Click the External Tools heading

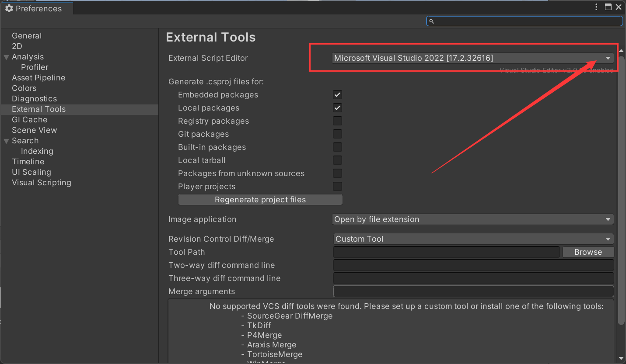pyautogui.click(x=211, y=37)
